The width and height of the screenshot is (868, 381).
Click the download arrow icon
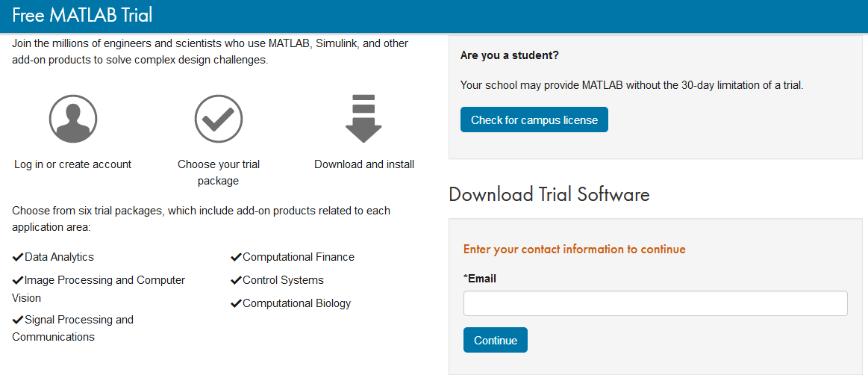pos(363,119)
